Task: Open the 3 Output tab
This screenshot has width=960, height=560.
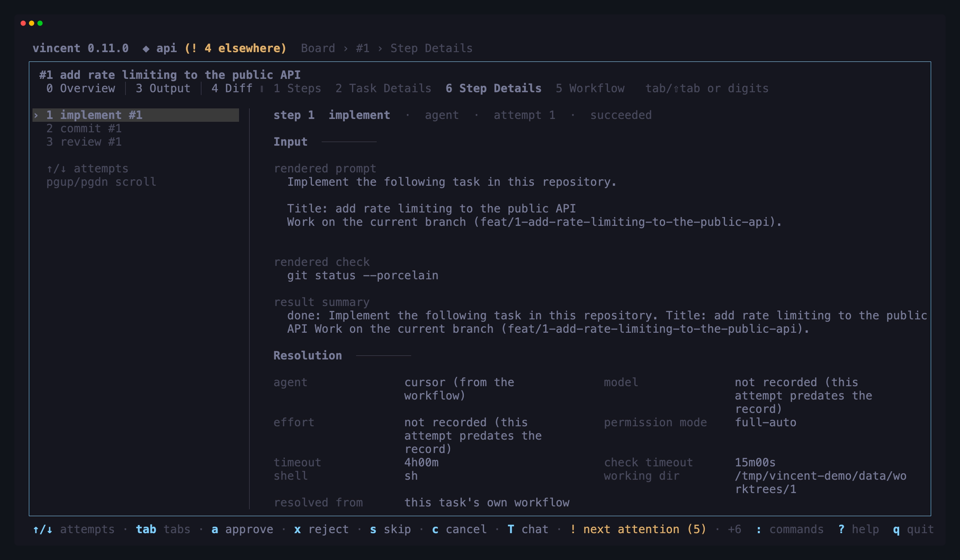Action: pyautogui.click(x=163, y=88)
